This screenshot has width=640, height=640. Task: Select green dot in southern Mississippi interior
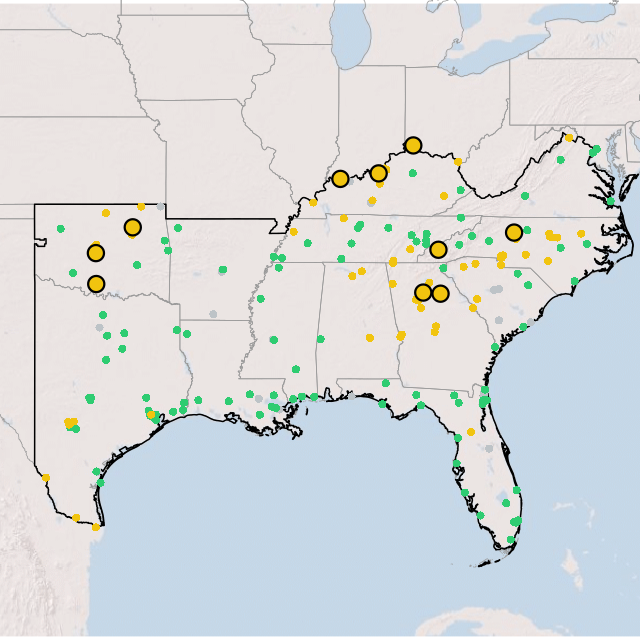296,369
